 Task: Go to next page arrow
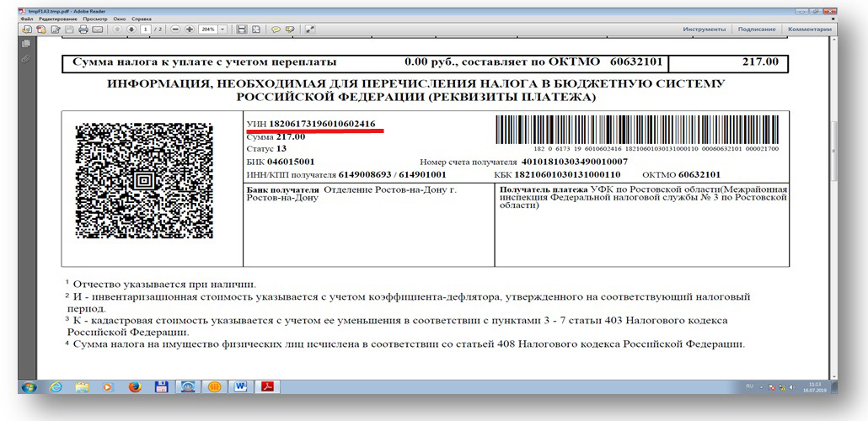pos(131,29)
